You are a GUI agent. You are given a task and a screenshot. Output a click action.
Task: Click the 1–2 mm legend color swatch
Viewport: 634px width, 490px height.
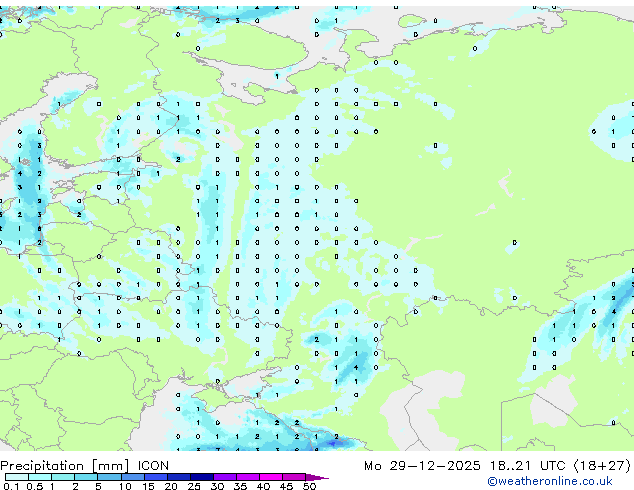pos(63,477)
